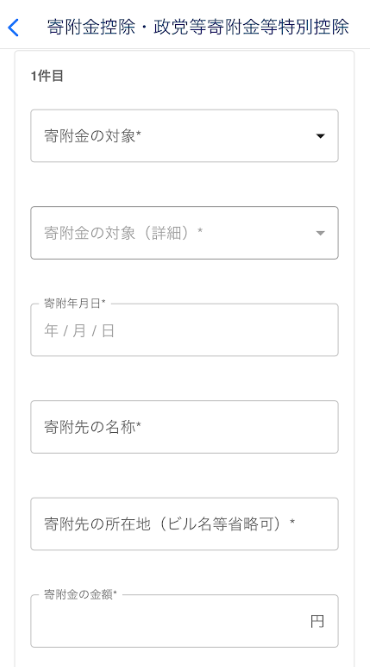Image resolution: width=370 pixels, height=667 pixels.
Task: Click the asterisk after 寄附先の所在地（ビル名等省略可）
Action: pyautogui.click(x=292, y=522)
